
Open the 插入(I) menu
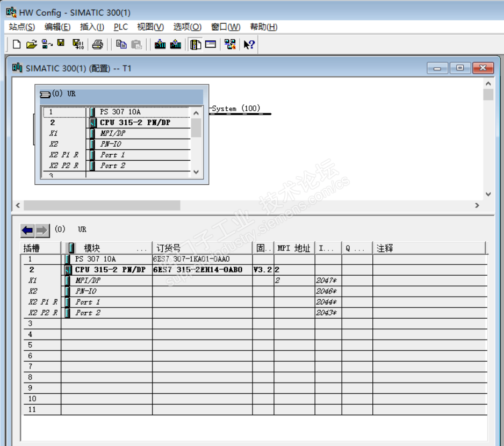point(92,27)
